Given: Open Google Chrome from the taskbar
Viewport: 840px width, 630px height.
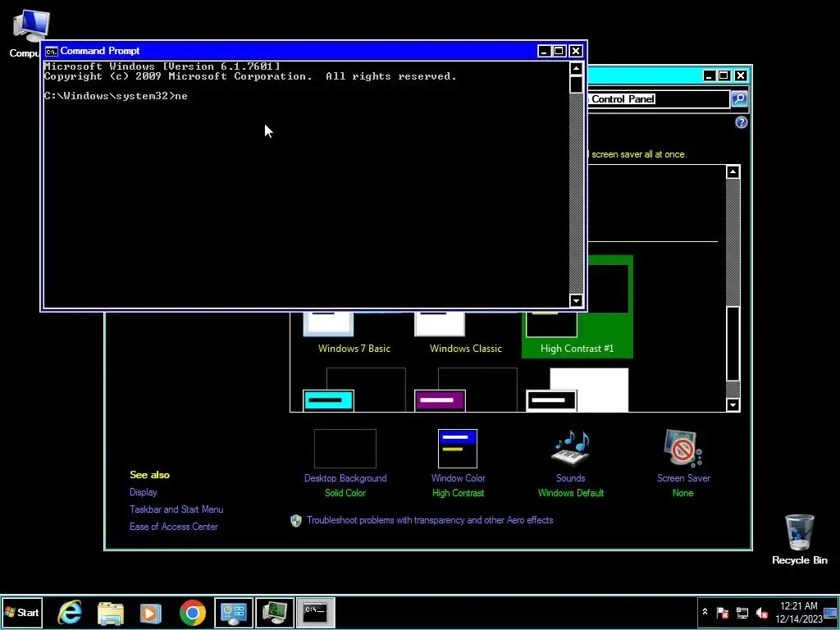Looking at the screenshot, I should coord(192,613).
